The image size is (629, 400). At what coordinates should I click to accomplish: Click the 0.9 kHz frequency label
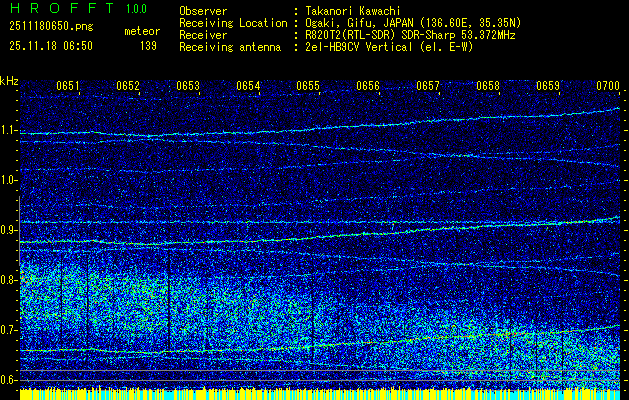click(x=9, y=230)
